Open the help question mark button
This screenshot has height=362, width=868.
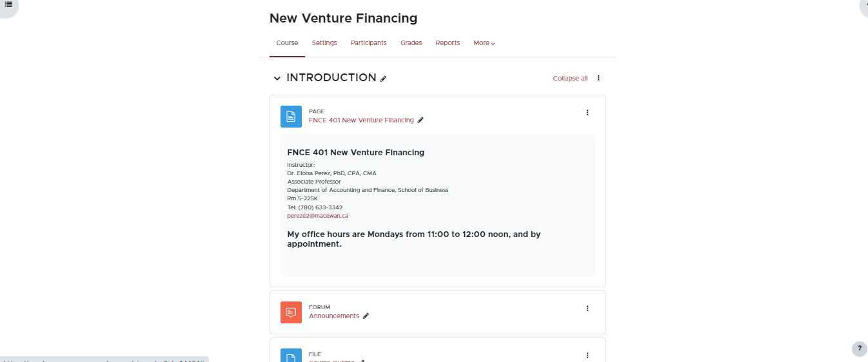(859, 348)
